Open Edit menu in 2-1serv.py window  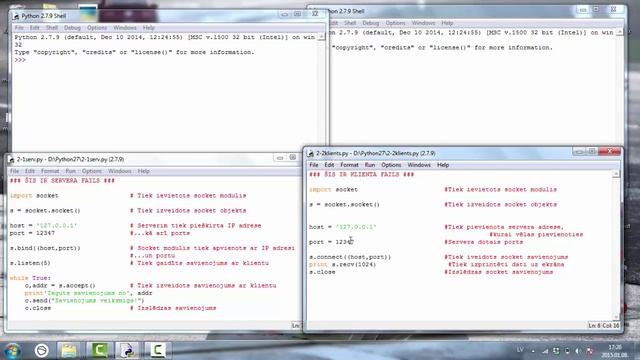click(x=30, y=171)
